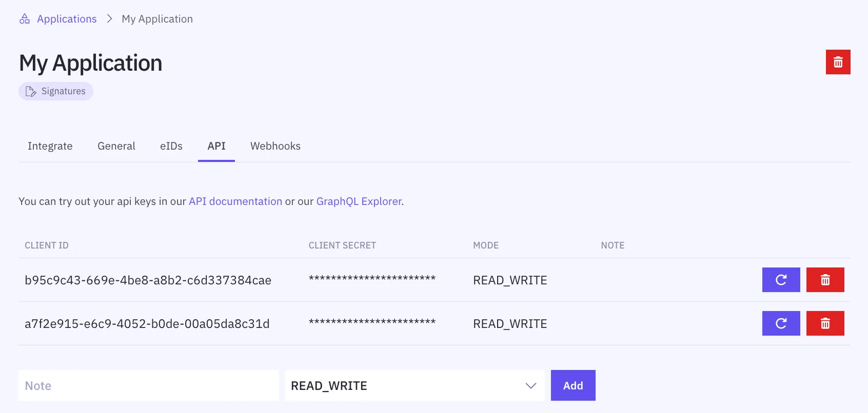Click the My Application page heading

click(91, 63)
